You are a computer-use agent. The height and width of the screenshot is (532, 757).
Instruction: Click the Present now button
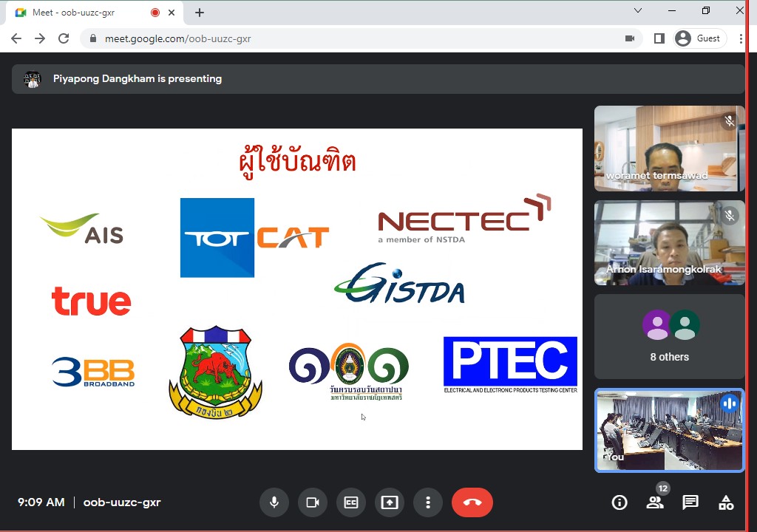pyautogui.click(x=390, y=502)
